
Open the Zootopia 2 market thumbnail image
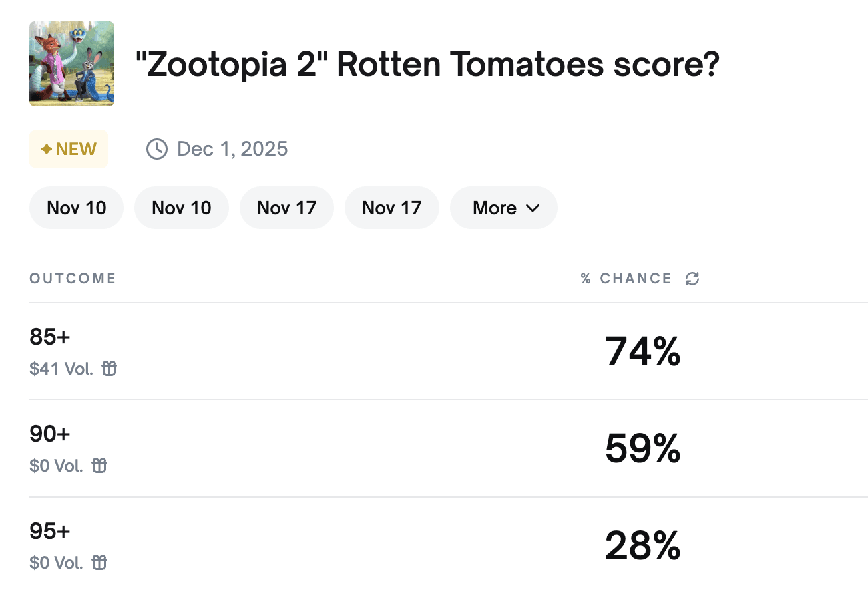click(x=72, y=64)
